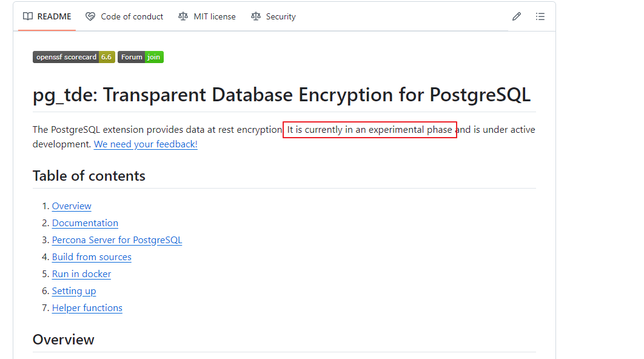Click the openssf scorecard badge
The height and width of the screenshot is (359, 644).
coord(73,57)
